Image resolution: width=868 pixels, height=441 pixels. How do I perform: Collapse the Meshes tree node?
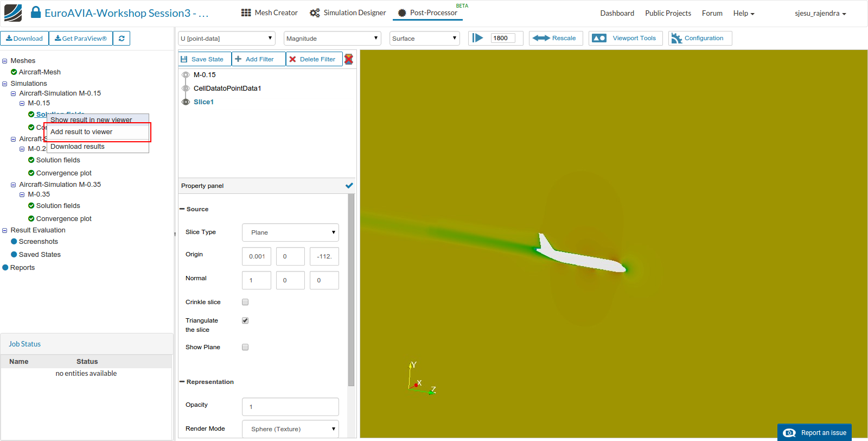point(5,61)
